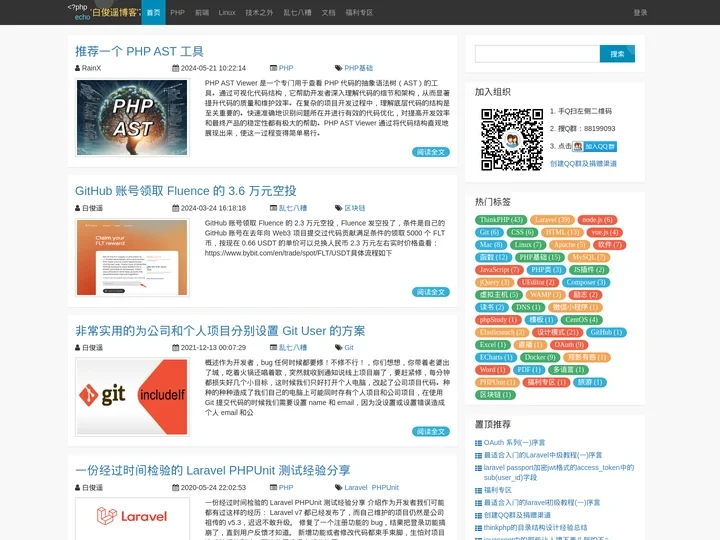
Task: Open the Git tag under Git User article
Action: 349,348
